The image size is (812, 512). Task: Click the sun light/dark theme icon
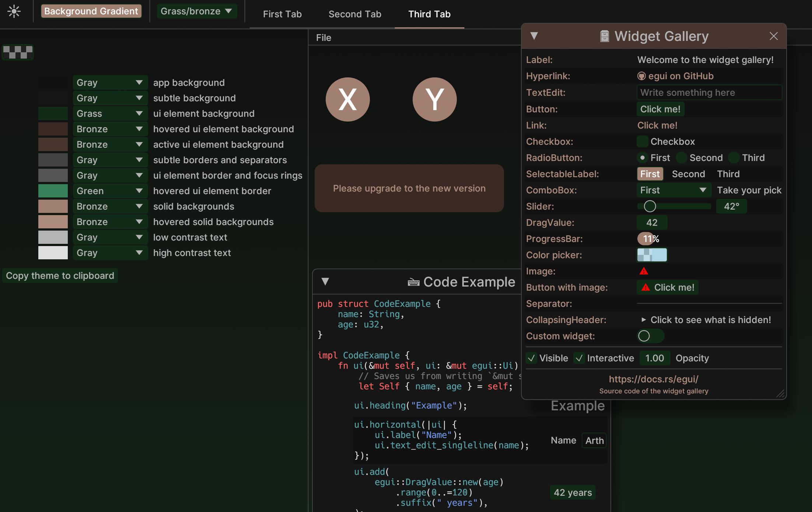(x=14, y=11)
